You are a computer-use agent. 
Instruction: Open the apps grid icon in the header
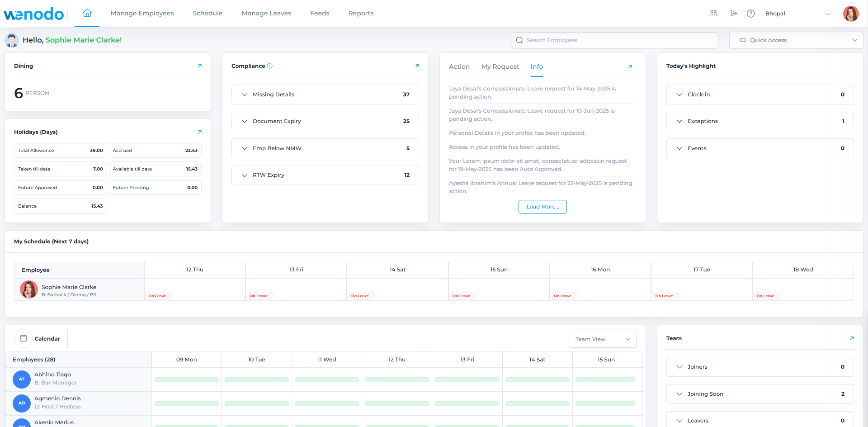pyautogui.click(x=713, y=14)
